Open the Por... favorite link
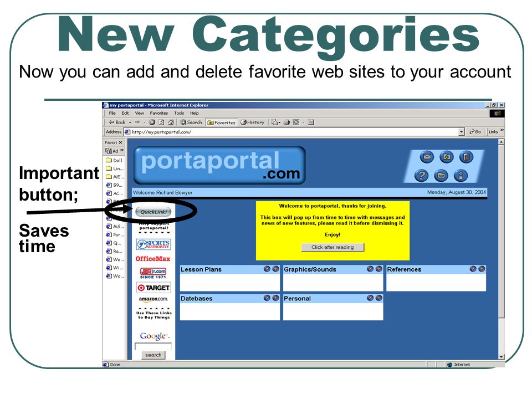This screenshot has width=532, height=399. (115, 234)
